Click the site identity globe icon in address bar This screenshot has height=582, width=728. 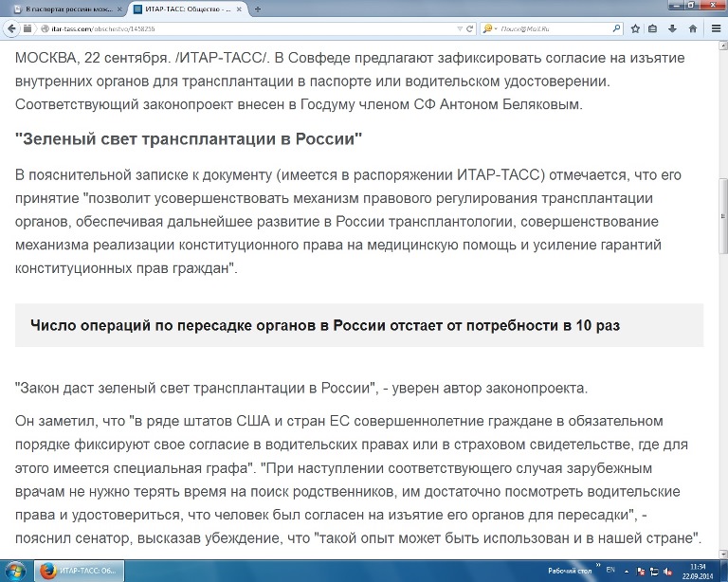coord(45,28)
